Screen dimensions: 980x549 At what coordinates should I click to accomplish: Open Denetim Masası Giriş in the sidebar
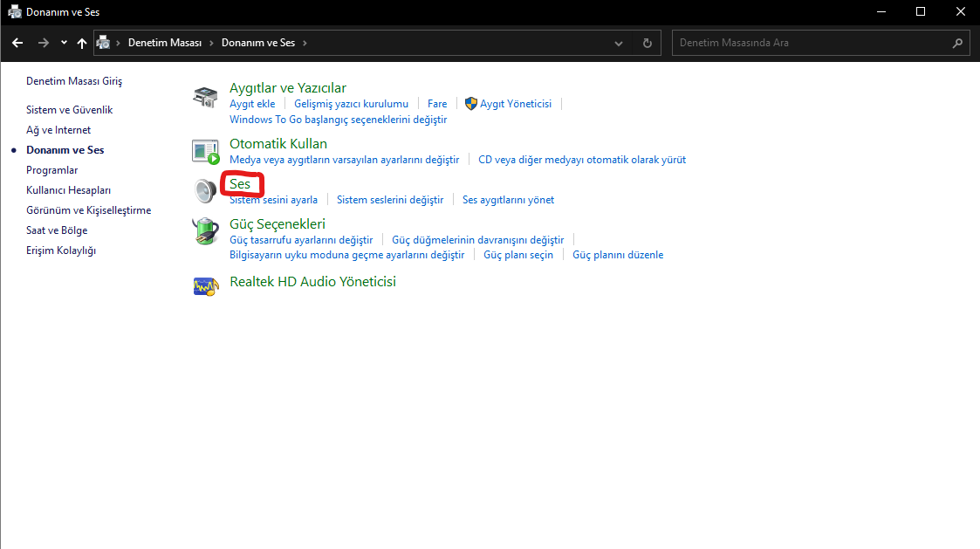tap(74, 81)
